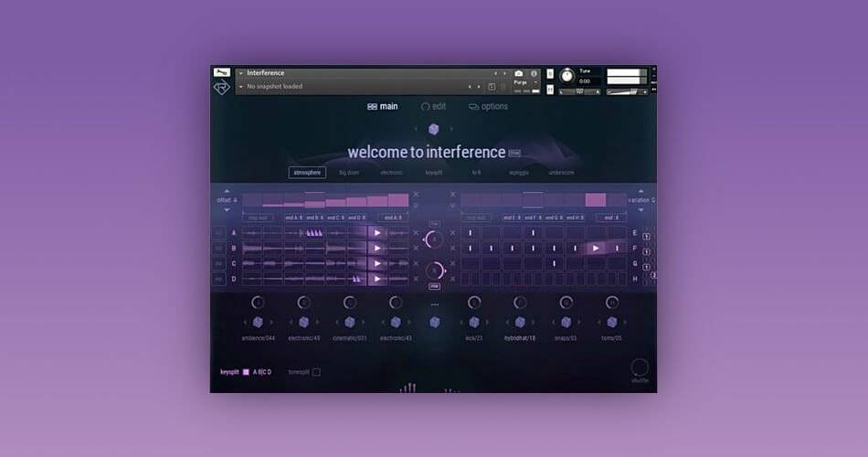868x457 pixels.
Task: Click dice above cinematic/031
Action: click(x=349, y=322)
